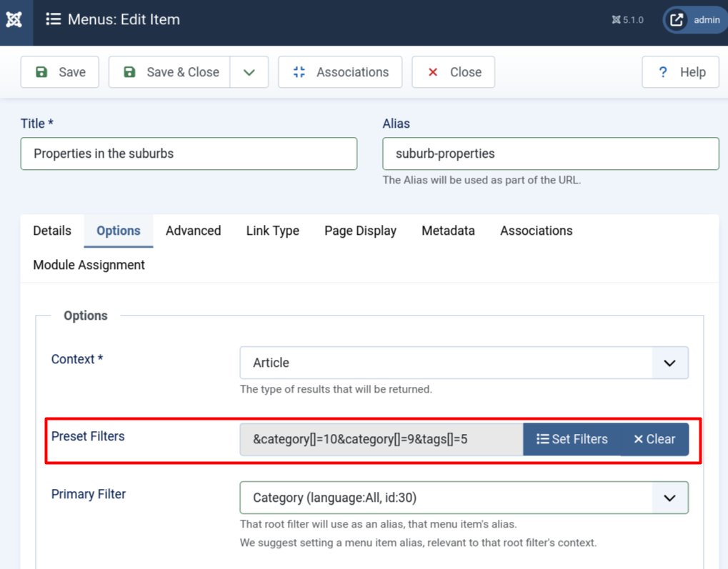The image size is (728, 569).
Task: Click the Save button
Action: tap(60, 72)
